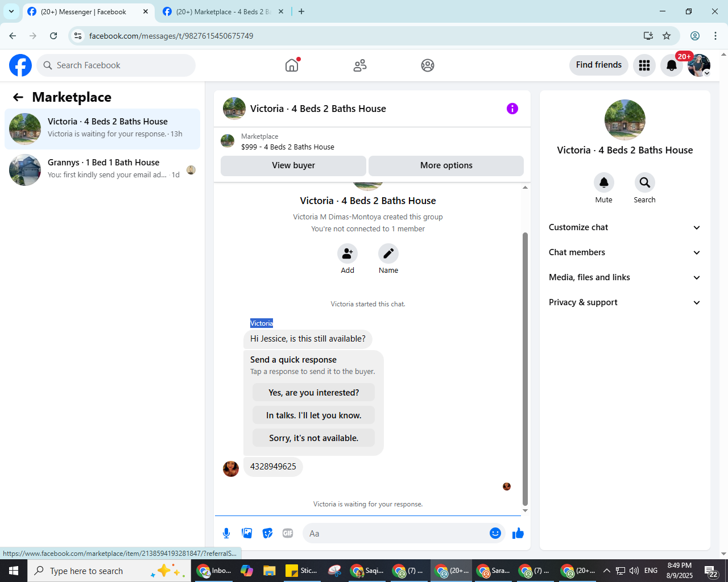Go back using the Marketplace arrow
This screenshot has height=582, width=728.
click(x=18, y=97)
